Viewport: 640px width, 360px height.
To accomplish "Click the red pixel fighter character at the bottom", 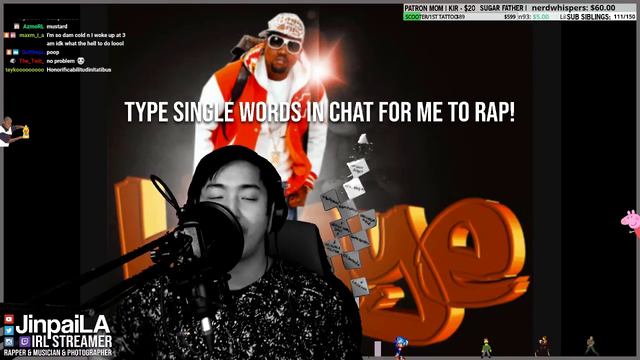I will (x=543, y=346).
